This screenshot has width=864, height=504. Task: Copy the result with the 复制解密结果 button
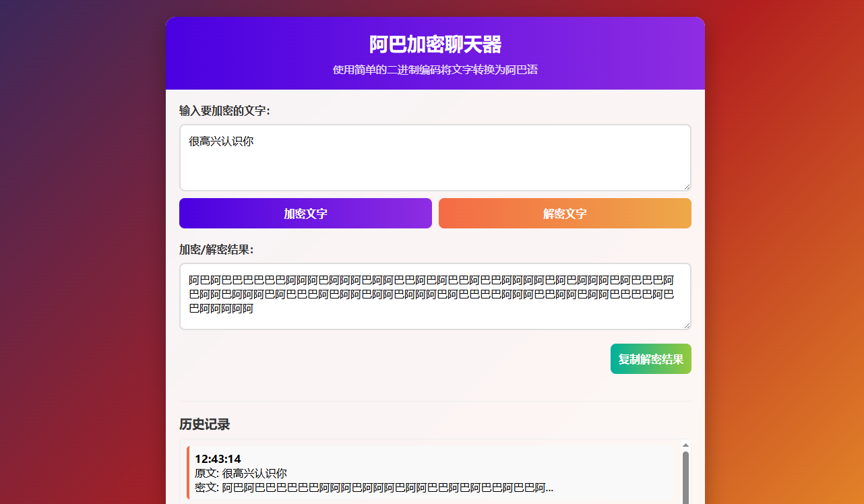(650, 359)
